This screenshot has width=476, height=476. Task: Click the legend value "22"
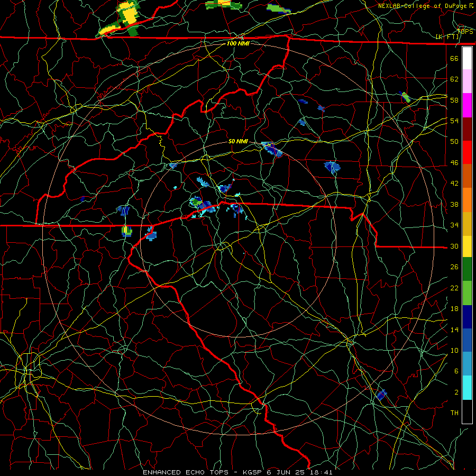[454, 288]
